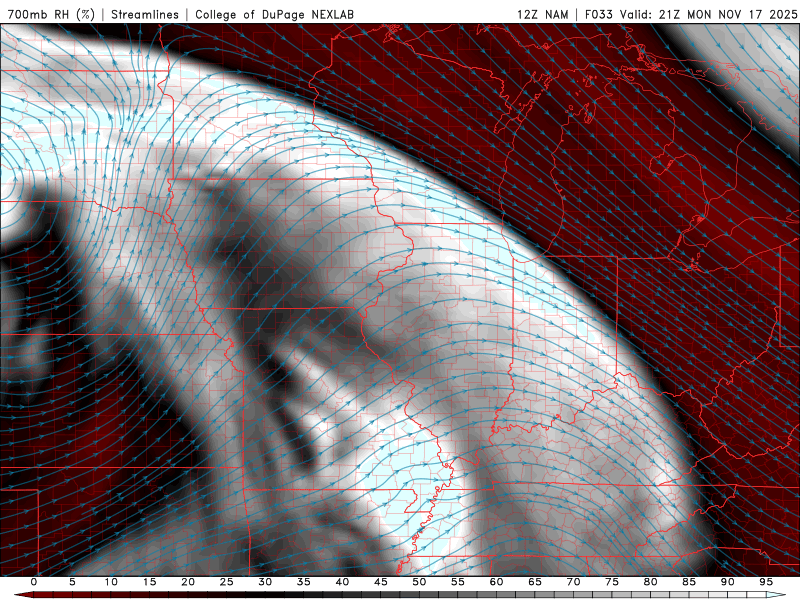Screen dimensions: 800x600
Task: Select the "25" value on color scale
Action: pyautogui.click(x=227, y=582)
